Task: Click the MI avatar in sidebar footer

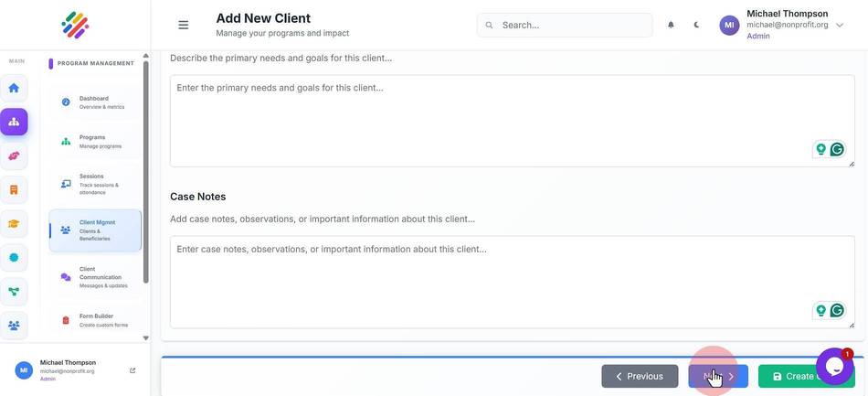Action: (24, 370)
